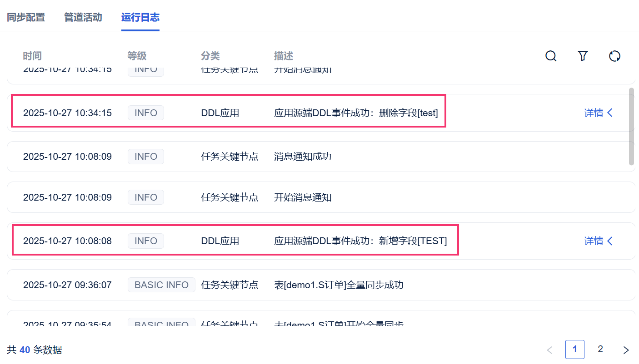Switch to the 管道活动 tab
Image resolution: width=639 pixels, height=364 pixels.
(83, 18)
